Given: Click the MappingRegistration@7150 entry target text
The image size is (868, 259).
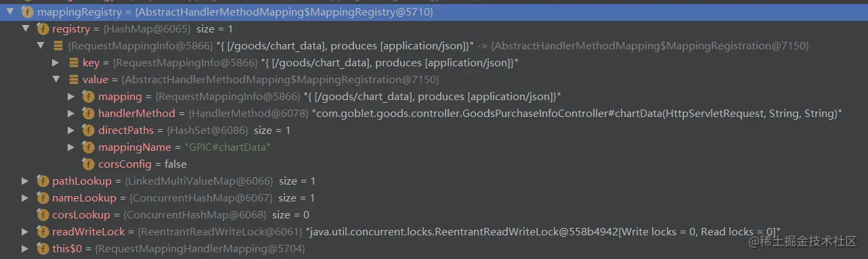Looking at the screenshot, I should tap(650, 45).
